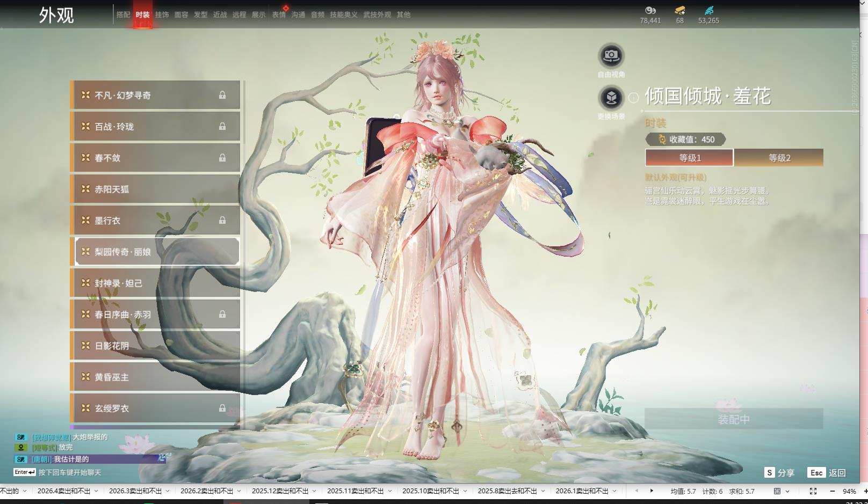Open the 技能奥义 tab

click(x=344, y=15)
